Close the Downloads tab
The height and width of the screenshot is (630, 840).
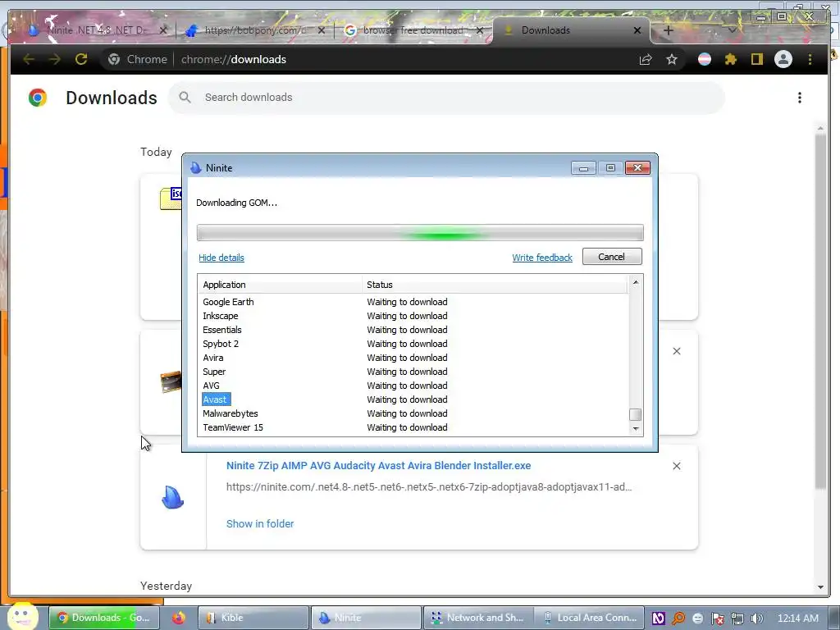pos(637,30)
